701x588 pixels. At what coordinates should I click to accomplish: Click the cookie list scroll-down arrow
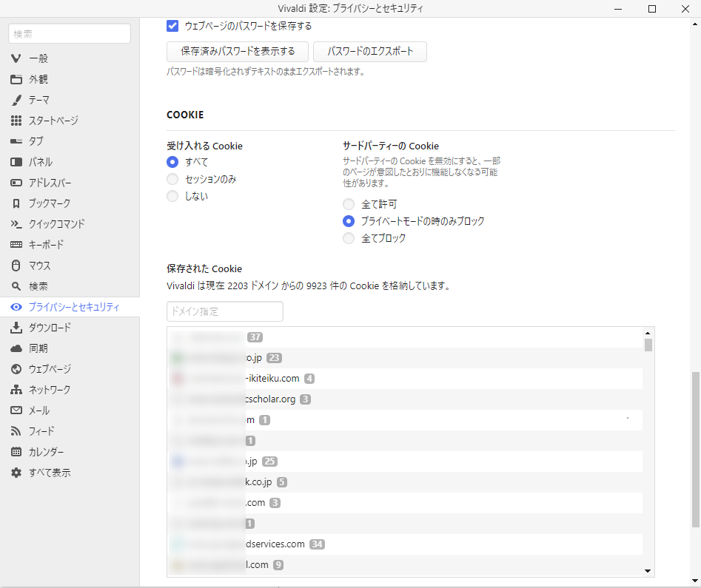(648, 570)
